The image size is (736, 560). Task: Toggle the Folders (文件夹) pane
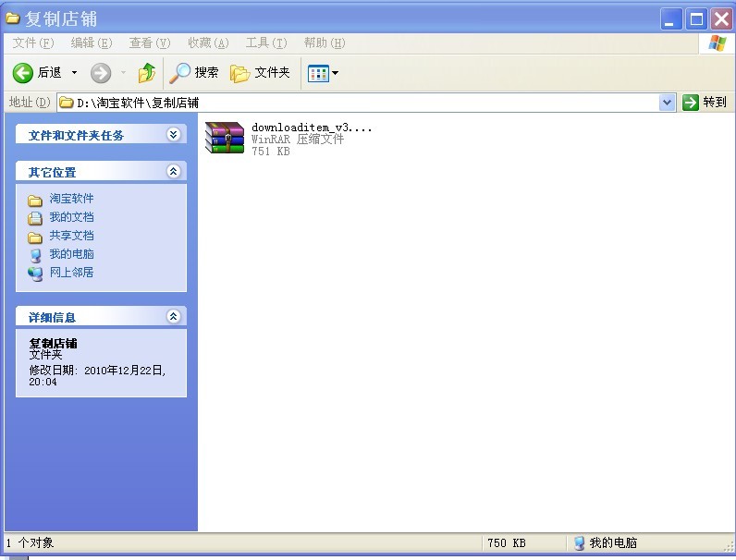[x=260, y=73]
